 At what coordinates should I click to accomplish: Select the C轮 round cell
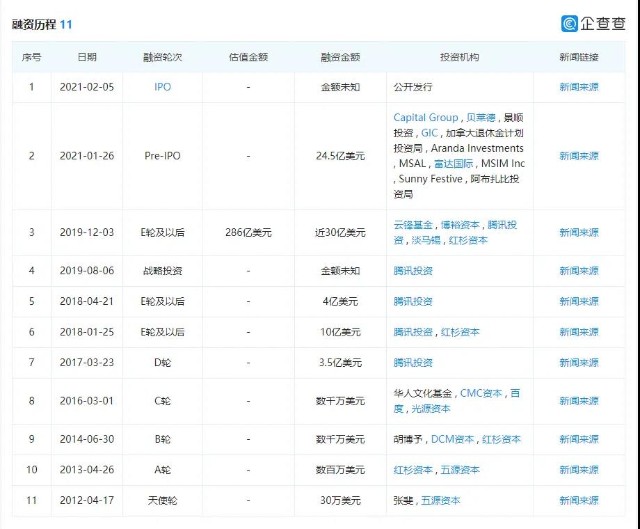[x=162, y=401]
